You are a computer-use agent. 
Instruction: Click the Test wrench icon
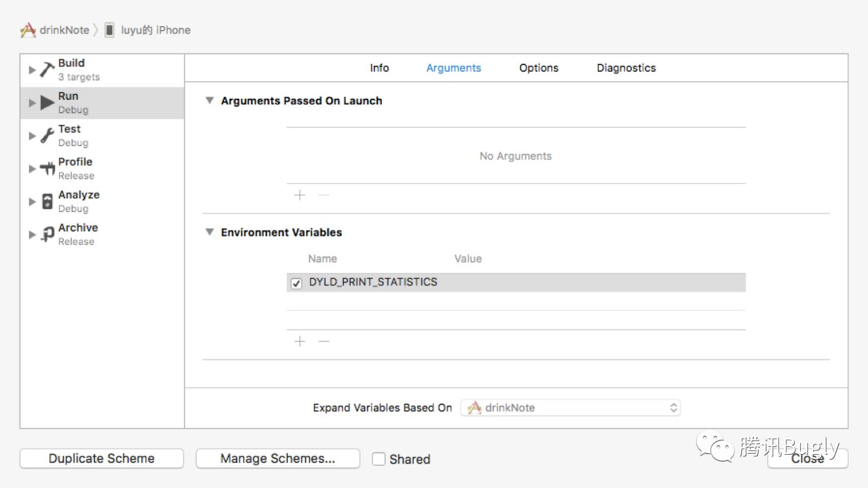click(x=47, y=135)
